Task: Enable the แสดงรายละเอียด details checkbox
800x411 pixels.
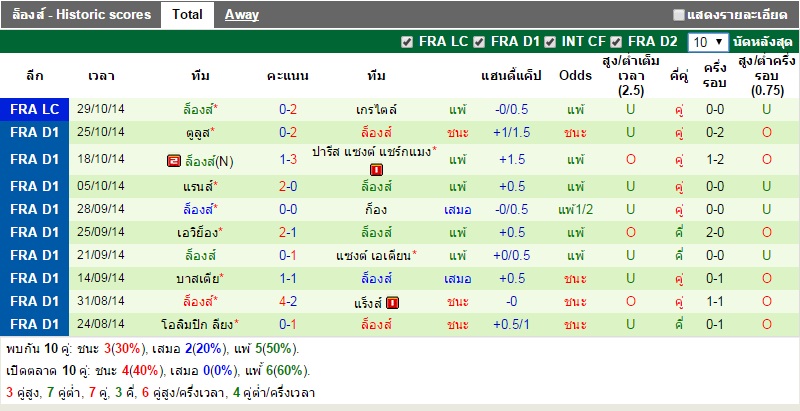Action: coord(680,15)
